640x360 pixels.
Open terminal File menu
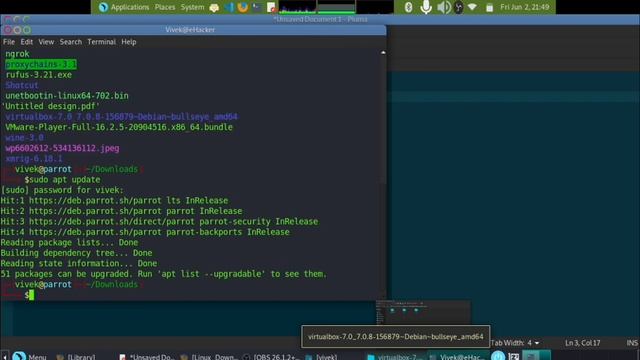pyautogui.click(x=9, y=42)
